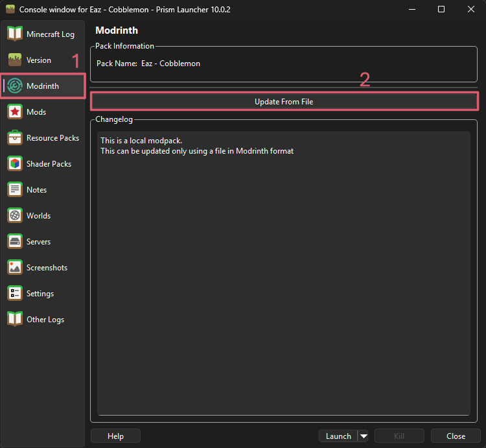Open Worlds using the globe icon
Image resolution: width=486 pixels, height=448 pixels.
coord(14,216)
